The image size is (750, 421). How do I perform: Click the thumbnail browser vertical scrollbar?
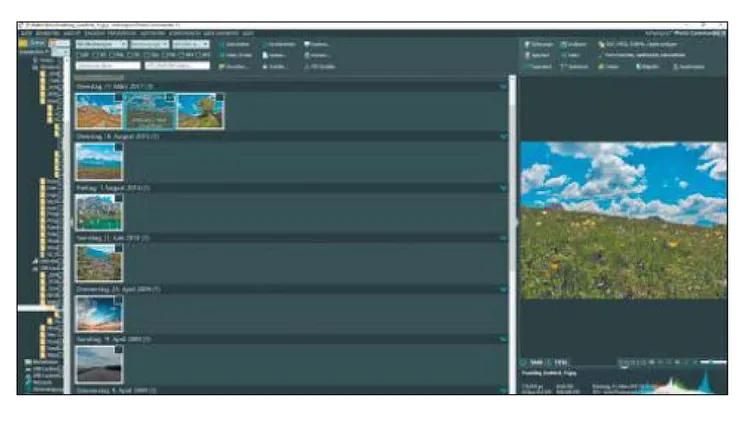click(512, 234)
